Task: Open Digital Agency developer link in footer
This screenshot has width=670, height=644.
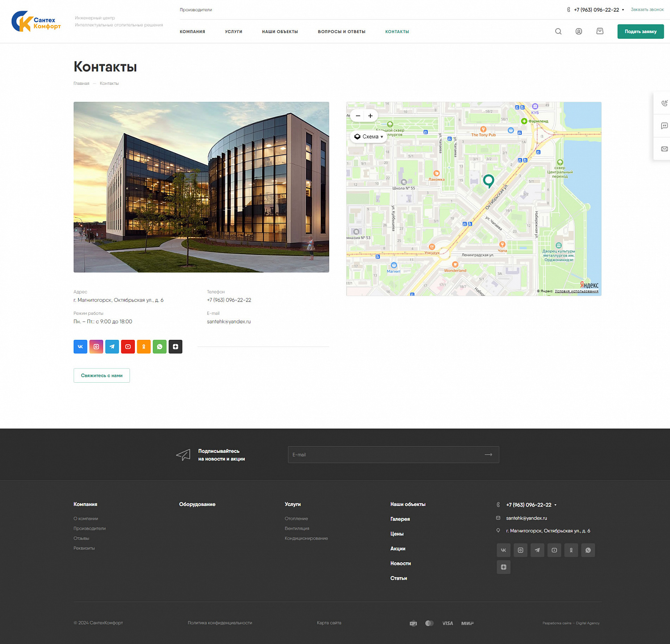Action: 588,623
